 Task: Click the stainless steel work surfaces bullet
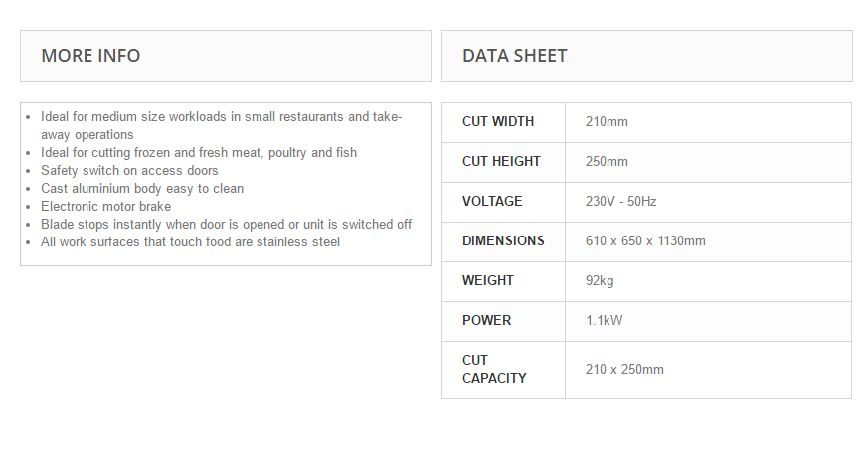[190, 242]
